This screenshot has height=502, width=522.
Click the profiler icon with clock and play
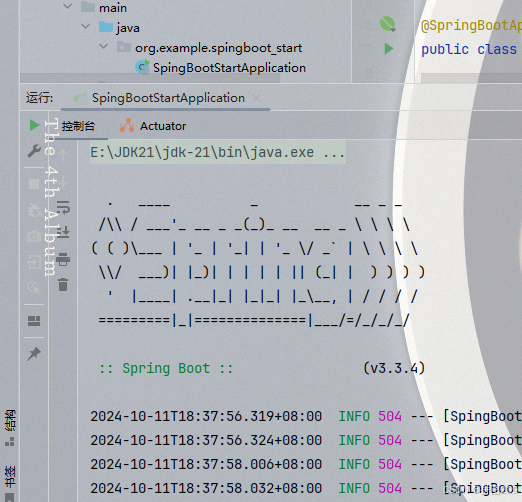click(x=34, y=287)
